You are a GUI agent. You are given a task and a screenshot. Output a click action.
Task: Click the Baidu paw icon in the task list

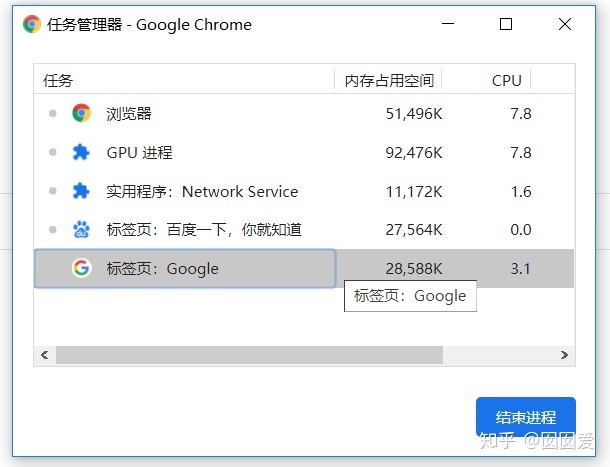pos(81,230)
